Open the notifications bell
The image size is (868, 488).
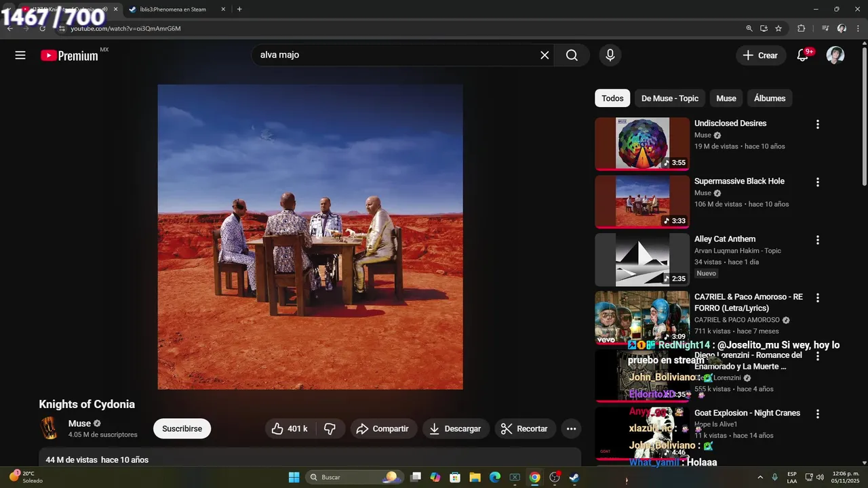803,56
